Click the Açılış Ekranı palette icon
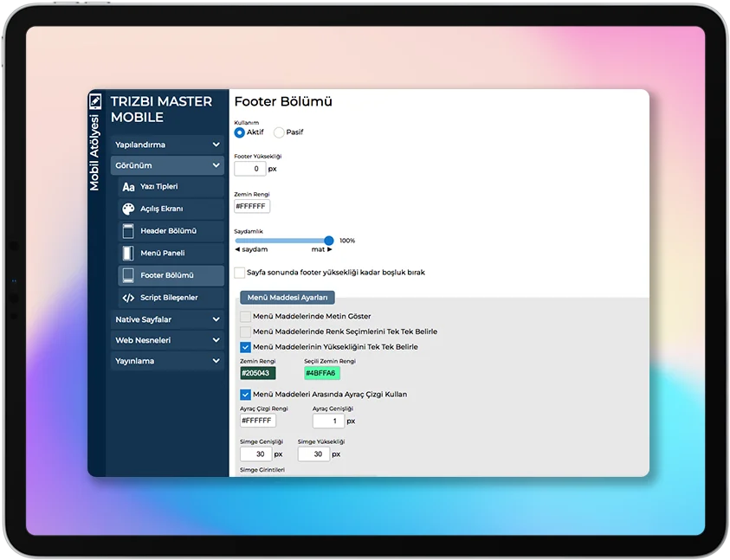 [x=128, y=209]
